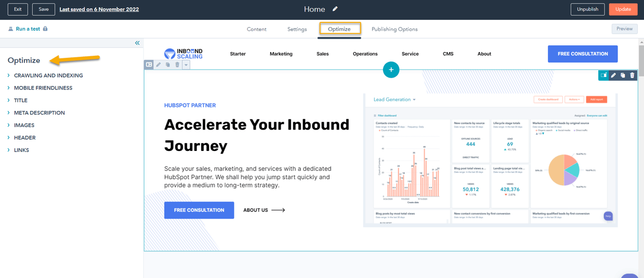The image size is (644, 278).
Task: Switch to the Content tab
Action: click(256, 29)
